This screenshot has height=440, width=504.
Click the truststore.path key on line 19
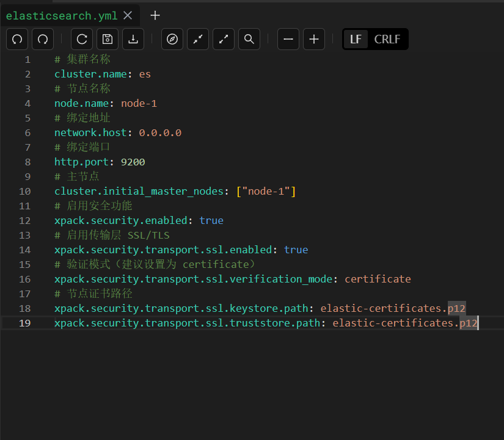(188, 323)
